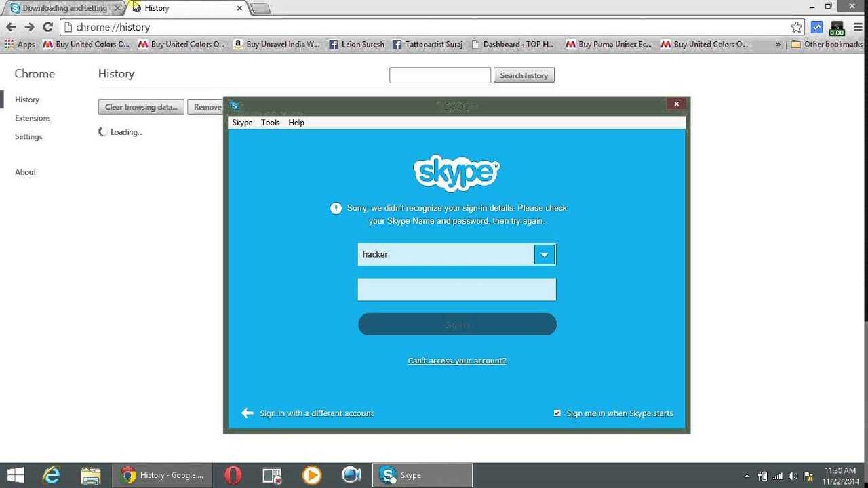Click the Chrome back arrow

click(11, 27)
